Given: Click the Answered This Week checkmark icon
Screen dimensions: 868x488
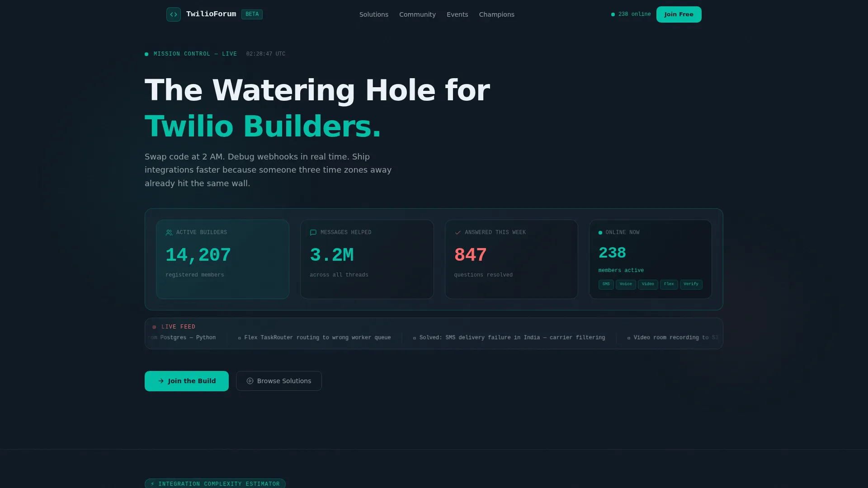Looking at the screenshot, I should coord(458,233).
